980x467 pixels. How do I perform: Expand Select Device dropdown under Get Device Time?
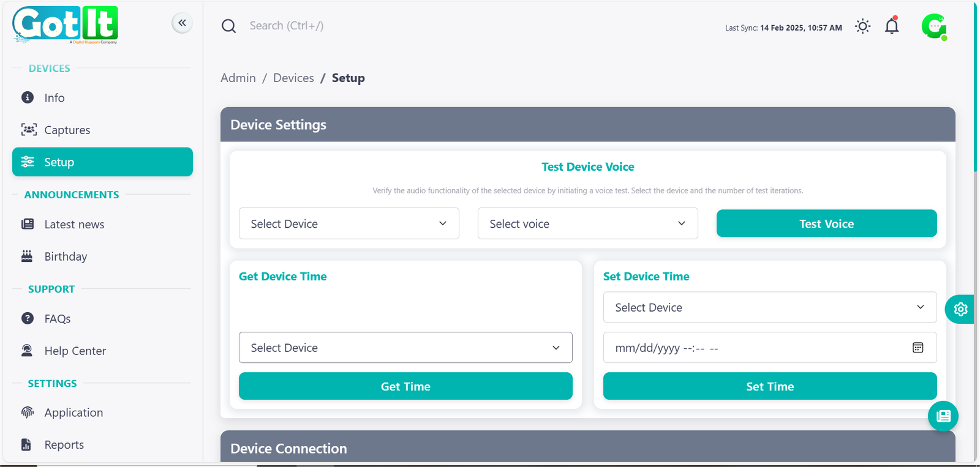[x=405, y=348]
